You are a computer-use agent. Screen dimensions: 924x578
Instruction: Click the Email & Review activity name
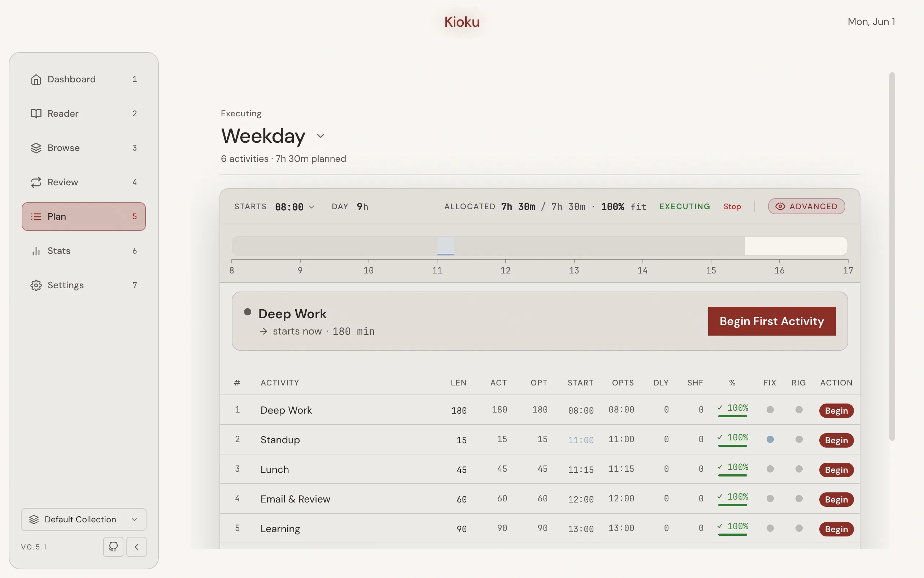click(295, 499)
